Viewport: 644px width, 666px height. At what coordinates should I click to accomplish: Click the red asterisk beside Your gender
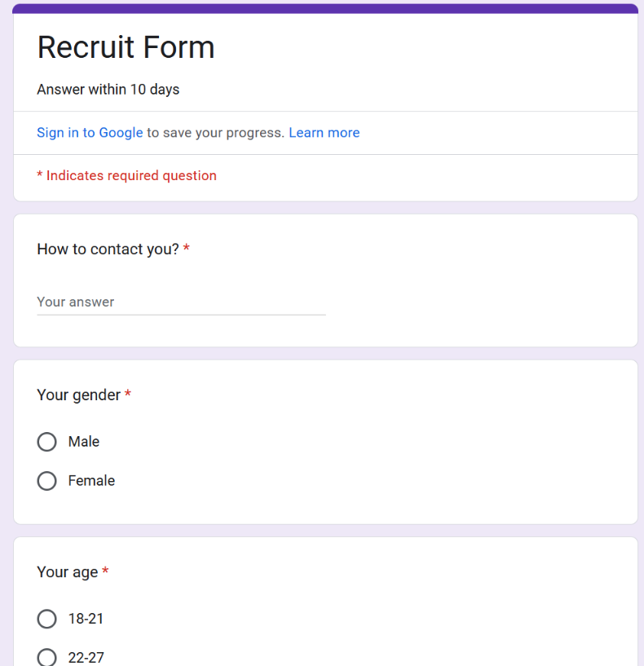[128, 395]
